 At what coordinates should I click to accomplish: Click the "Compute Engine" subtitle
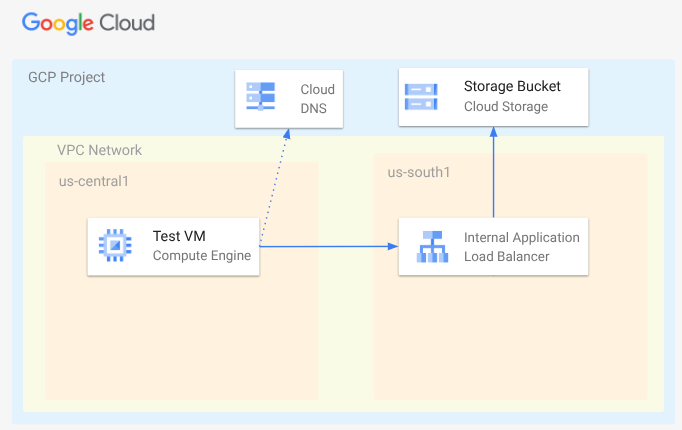point(201,255)
